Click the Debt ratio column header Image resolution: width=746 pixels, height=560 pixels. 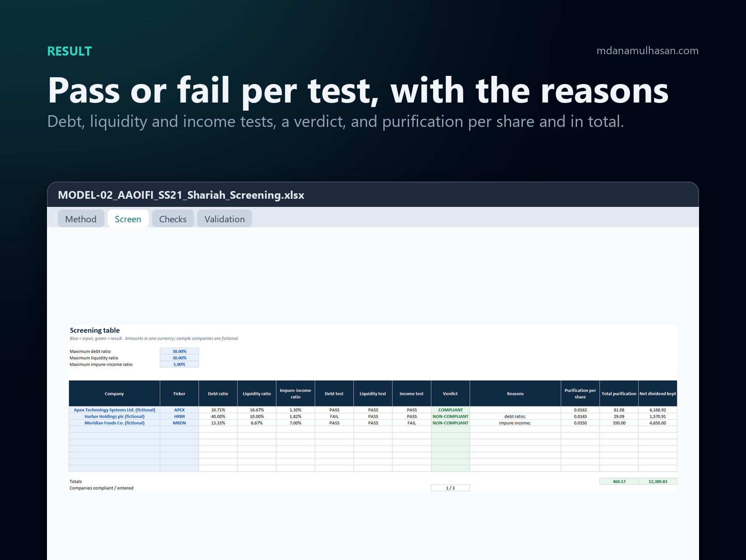(x=218, y=393)
